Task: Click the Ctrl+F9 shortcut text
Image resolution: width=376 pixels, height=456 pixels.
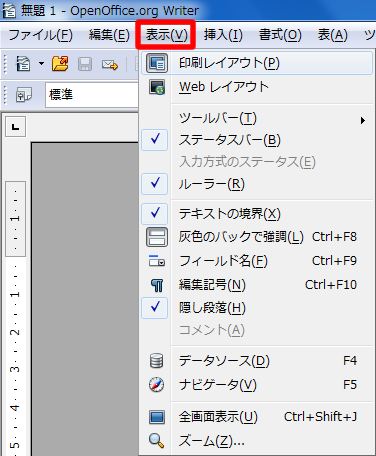Action: (334, 261)
